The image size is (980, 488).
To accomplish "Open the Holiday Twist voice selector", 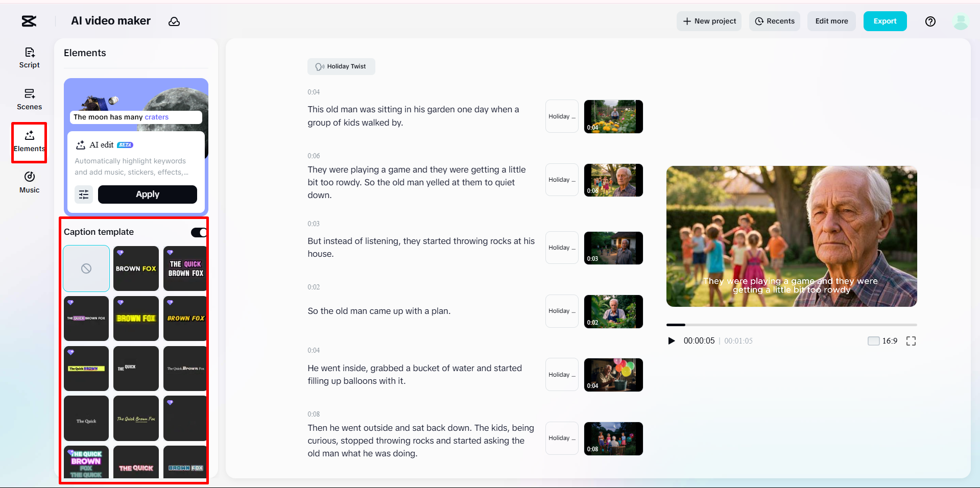I will 341,66.
